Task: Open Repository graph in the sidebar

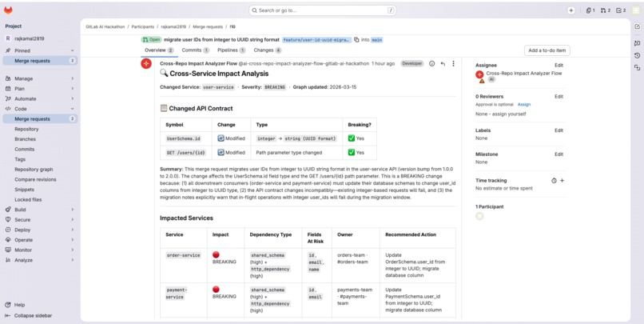Action: click(x=40, y=170)
